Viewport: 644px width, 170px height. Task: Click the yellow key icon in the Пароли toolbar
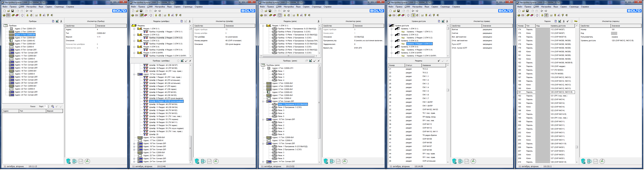coord(576,21)
